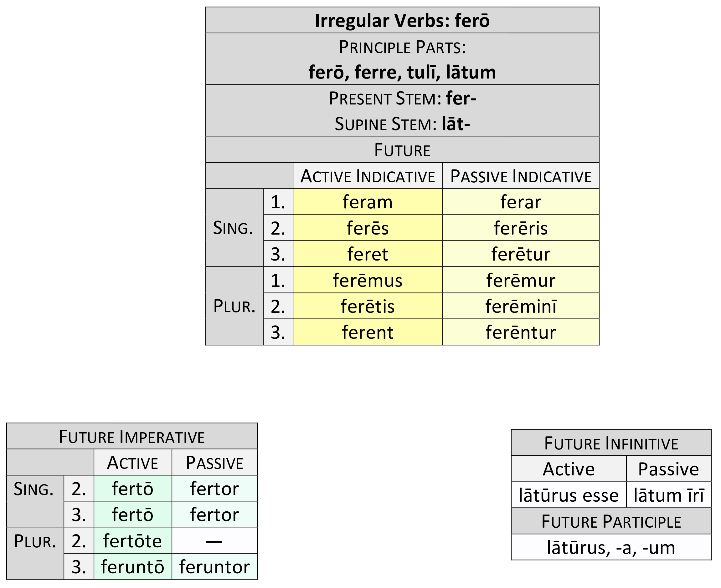Click the 'ferentur' cell
The image size is (721, 588).
(520, 332)
